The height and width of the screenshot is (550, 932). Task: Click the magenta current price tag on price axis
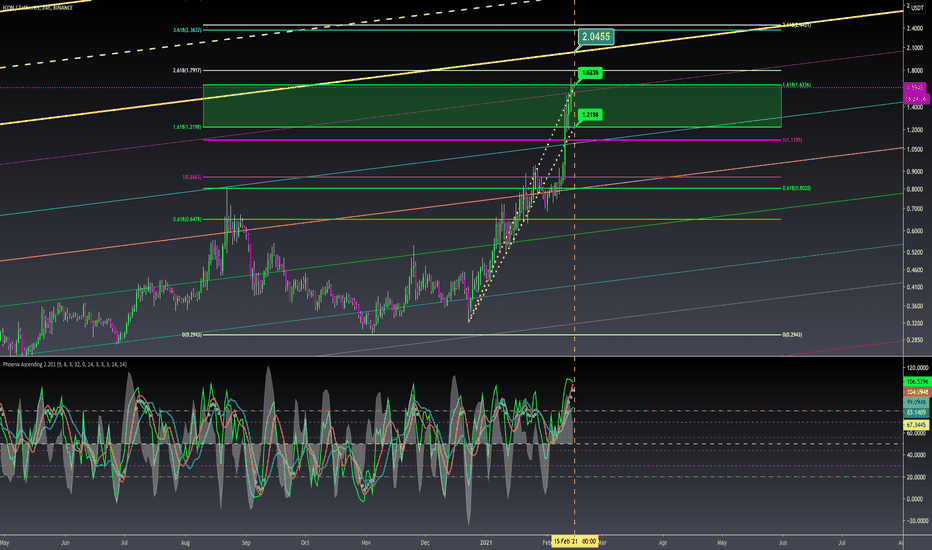point(917,92)
